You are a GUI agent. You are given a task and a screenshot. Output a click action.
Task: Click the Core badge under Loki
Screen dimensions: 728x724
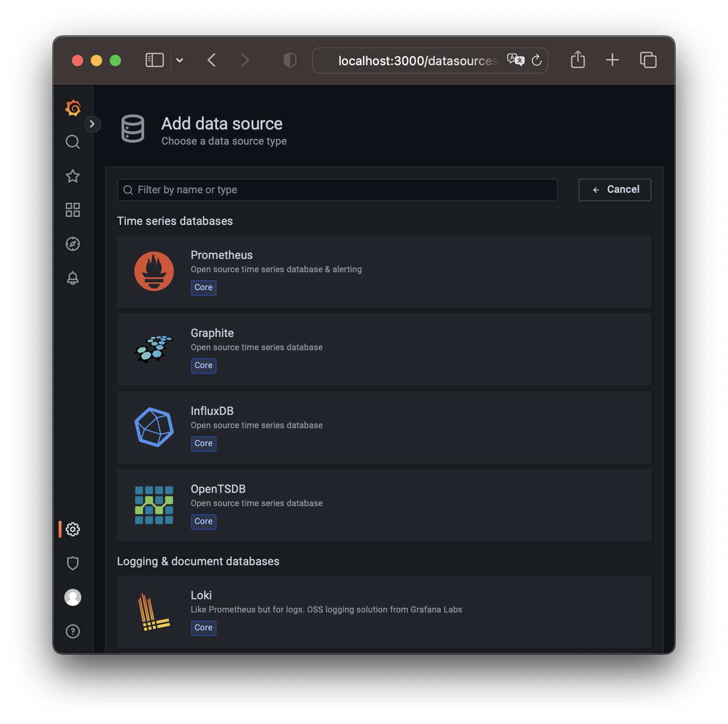(x=204, y=628)
